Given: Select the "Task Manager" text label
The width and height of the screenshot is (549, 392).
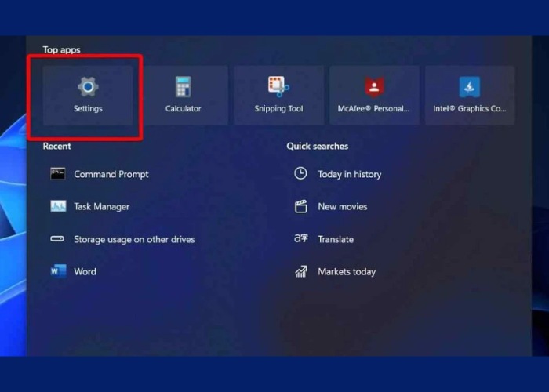Looking at the screenshot, I should [x=102, y=206].
